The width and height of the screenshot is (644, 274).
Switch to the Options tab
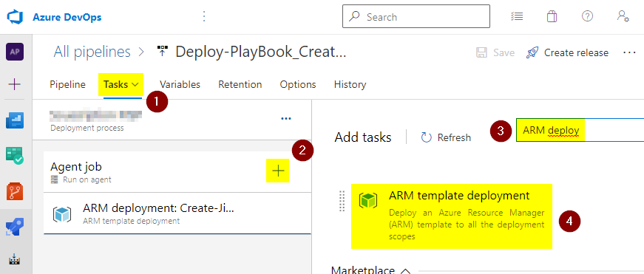click(x=298, y=84)
